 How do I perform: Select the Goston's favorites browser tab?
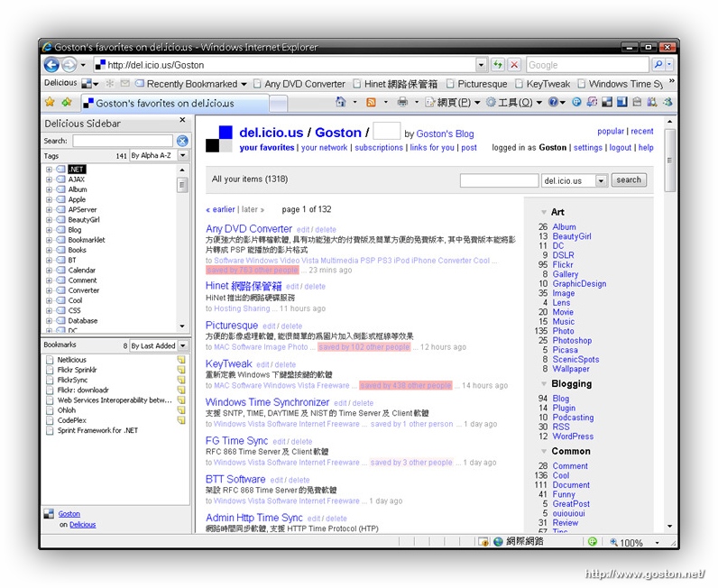coord(175,104)
